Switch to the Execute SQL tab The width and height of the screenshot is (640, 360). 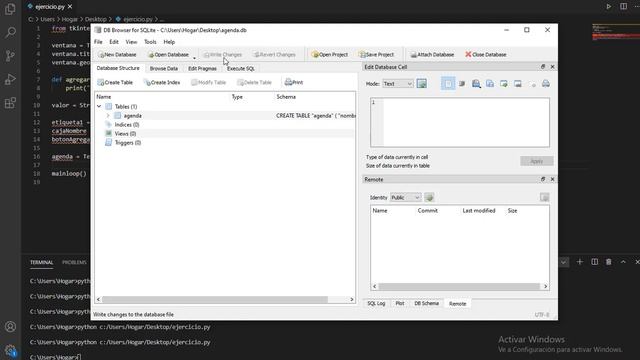(240, 69)
